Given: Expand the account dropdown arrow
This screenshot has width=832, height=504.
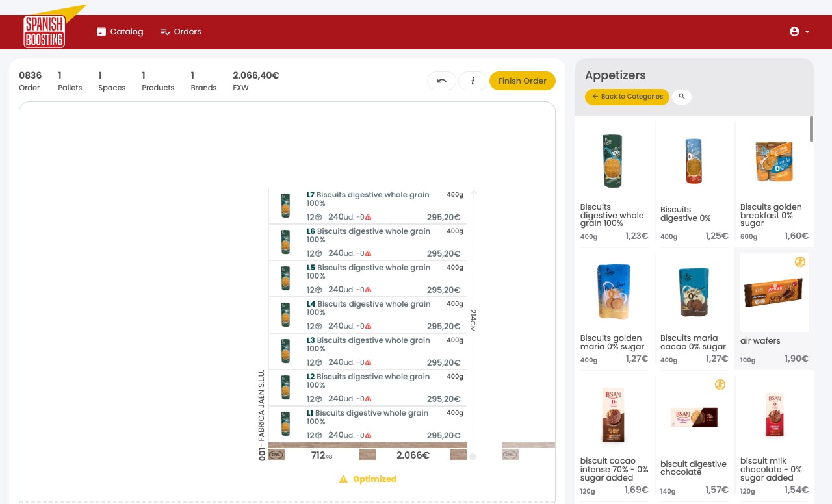Looking at the screenshot, I should pyautogui.click(x=807, y=32).
